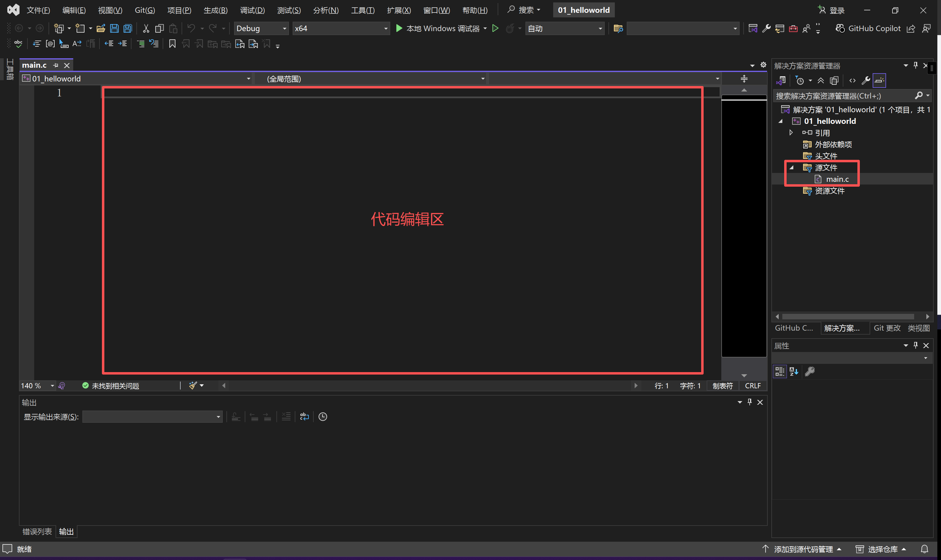The image size is (941, 560).
Task: Click the decrease indent icon
Action: (x=109, y=44)
